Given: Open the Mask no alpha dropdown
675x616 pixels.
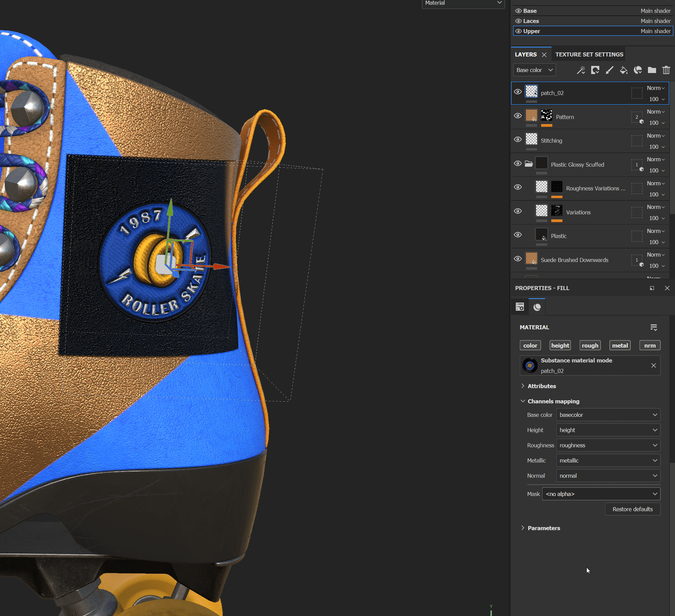Looking at the screenshot, I should tap(601, 494).
